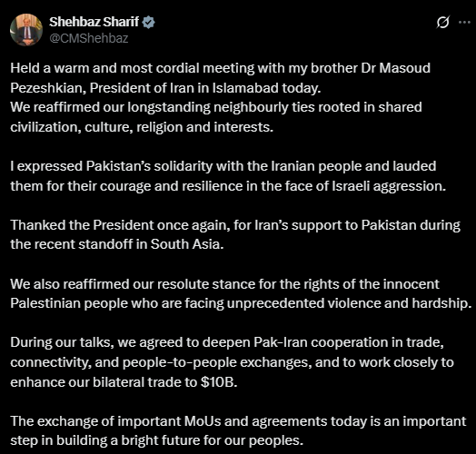Click the blue verified badge
This screenshot has width=476, height=454.
[x=148, y=22]
